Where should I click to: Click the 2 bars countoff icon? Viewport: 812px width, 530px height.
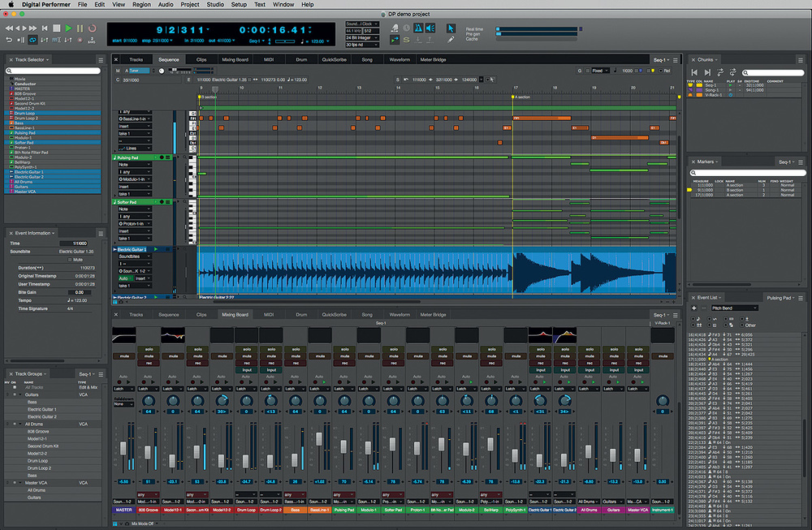coord(93,40)
